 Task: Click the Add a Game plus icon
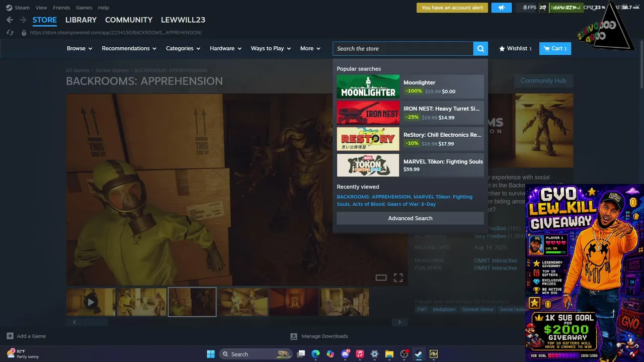point(10,336)
